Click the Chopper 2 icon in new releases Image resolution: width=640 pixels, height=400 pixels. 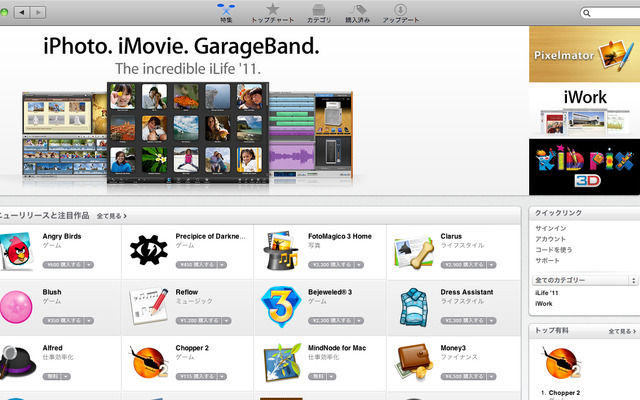tap(149, 362)
